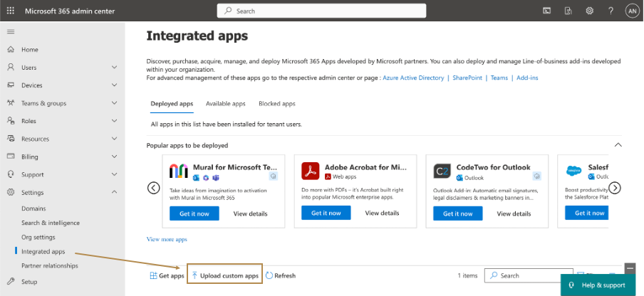The image size is (644, 296).
Task: Expand the Users navigation section
Action: tap(115, 68)
